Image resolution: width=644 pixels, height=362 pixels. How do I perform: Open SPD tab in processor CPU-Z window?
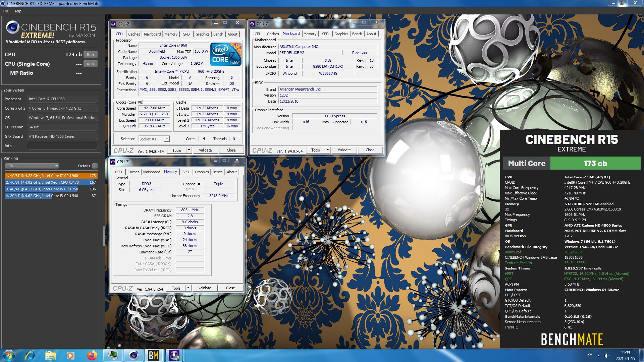[186, 34]
